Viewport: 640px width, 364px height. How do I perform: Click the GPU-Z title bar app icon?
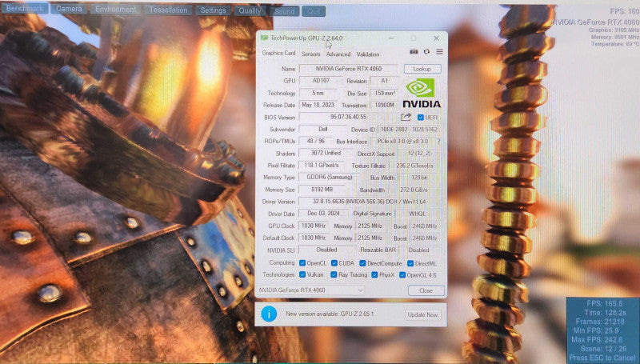(265, 38)
